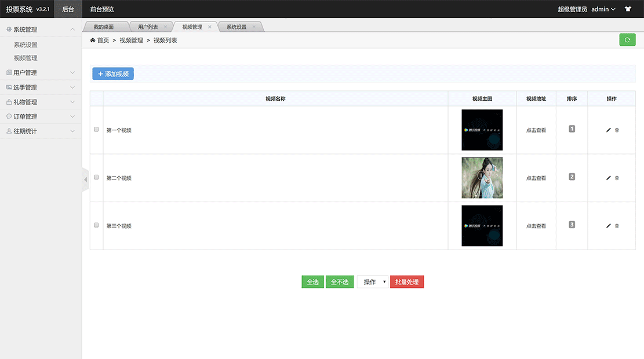This screenshot has width=644, height=359.
Task: Delete 第二个视频 using trash icon
Action: coord(616,178)
